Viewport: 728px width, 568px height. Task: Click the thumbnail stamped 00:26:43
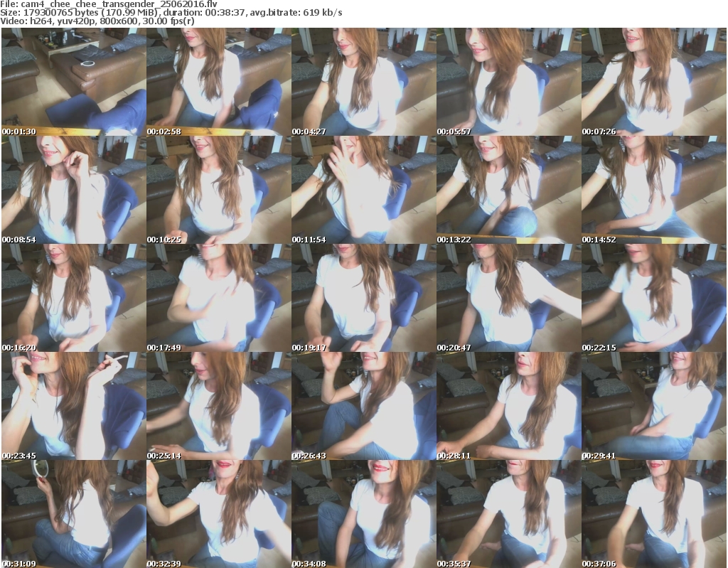364,407
